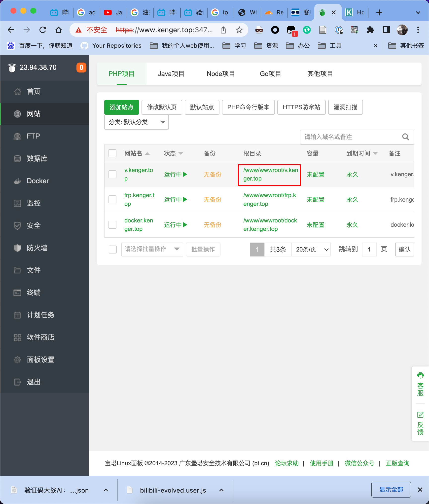
Task: Click the 跳转到 page number input
Action: (369, 249)
